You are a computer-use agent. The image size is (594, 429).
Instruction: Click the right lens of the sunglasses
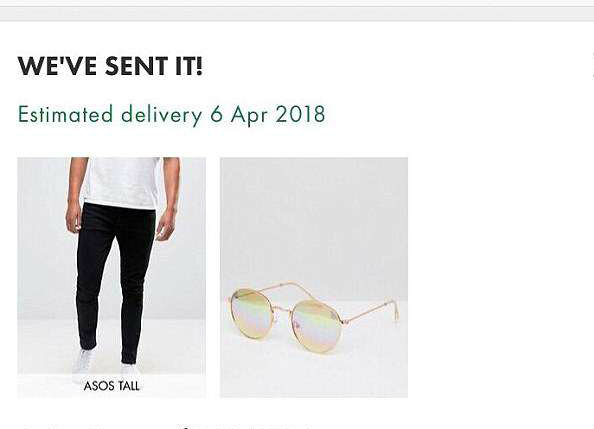316,325
